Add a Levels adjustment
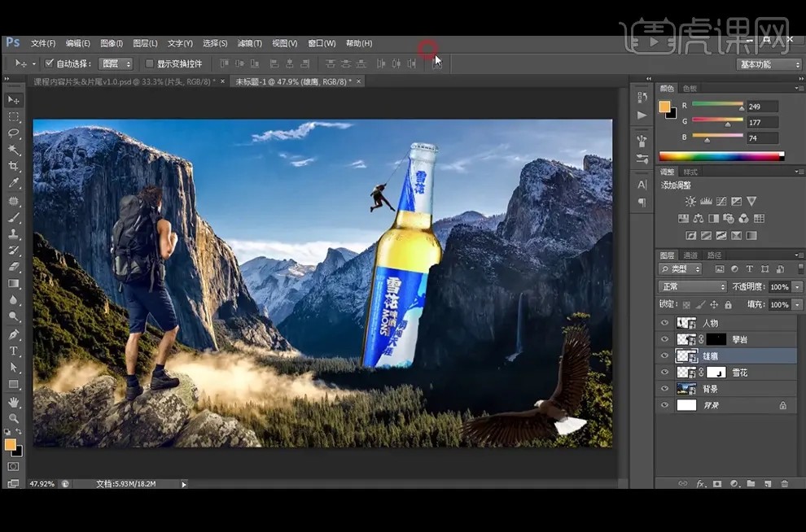The height and width of the screenshot is (532, 806). [x=706, y=201]
